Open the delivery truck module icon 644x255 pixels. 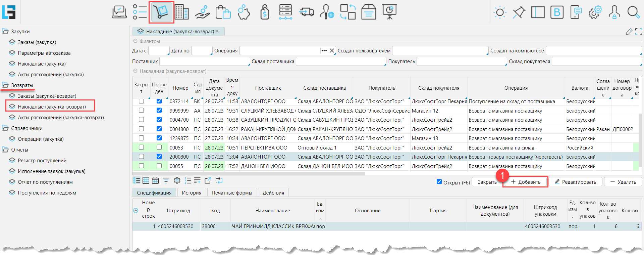[x=306, y=12]
